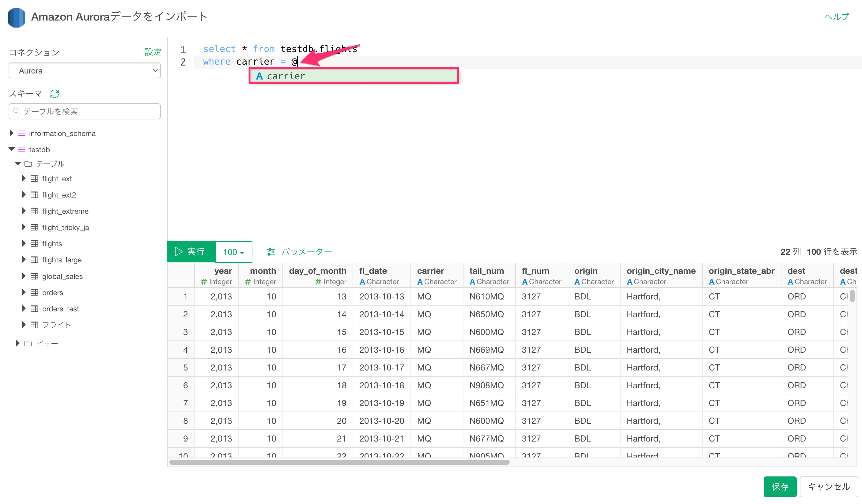Click the carrier column header
The width and height of the screenshot is (862, 504).
point(437,276)
